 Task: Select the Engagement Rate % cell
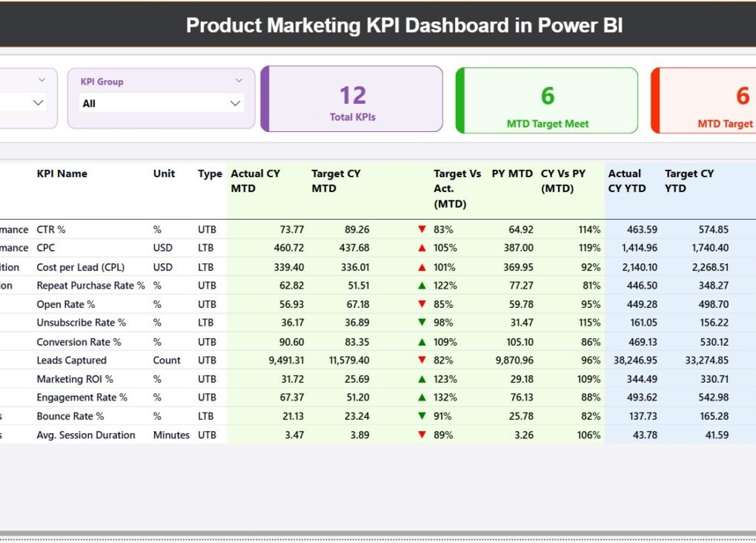coord(82,397)
